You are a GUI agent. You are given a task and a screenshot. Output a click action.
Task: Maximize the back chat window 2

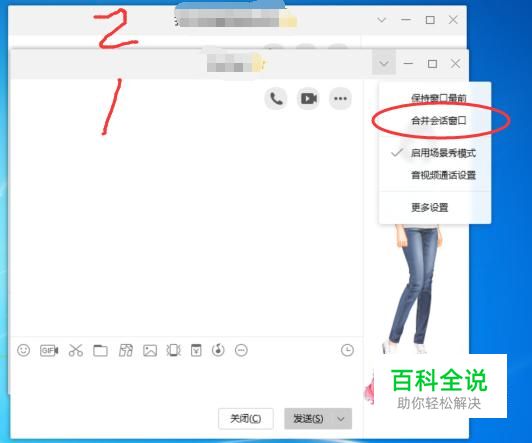430,20
